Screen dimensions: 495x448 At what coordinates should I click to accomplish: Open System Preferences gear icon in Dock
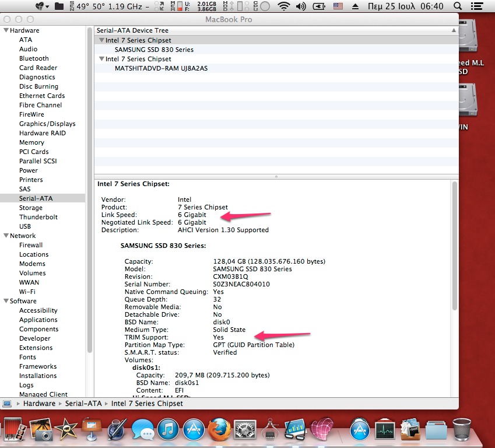[244, 430]
